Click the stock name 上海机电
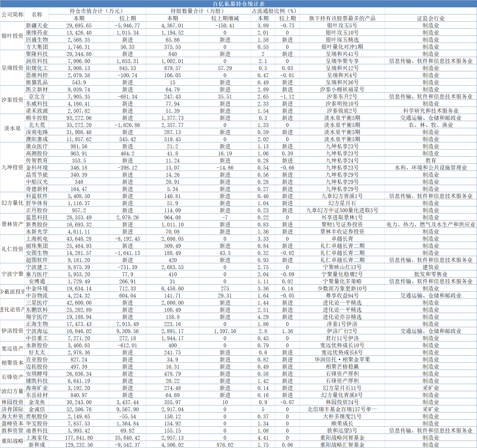This screenshot has height=448, width=477. 37,239
